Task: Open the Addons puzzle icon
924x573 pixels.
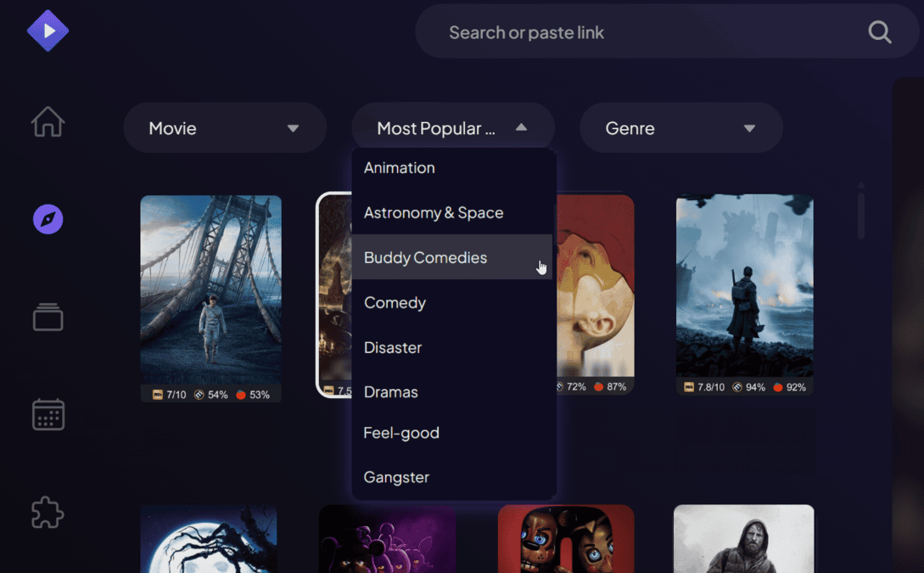Action: point(48,513)
